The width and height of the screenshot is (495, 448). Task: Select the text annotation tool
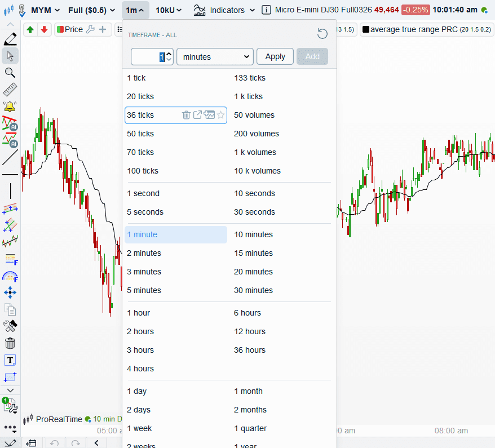pyautogui.click(x=10, y=360)
